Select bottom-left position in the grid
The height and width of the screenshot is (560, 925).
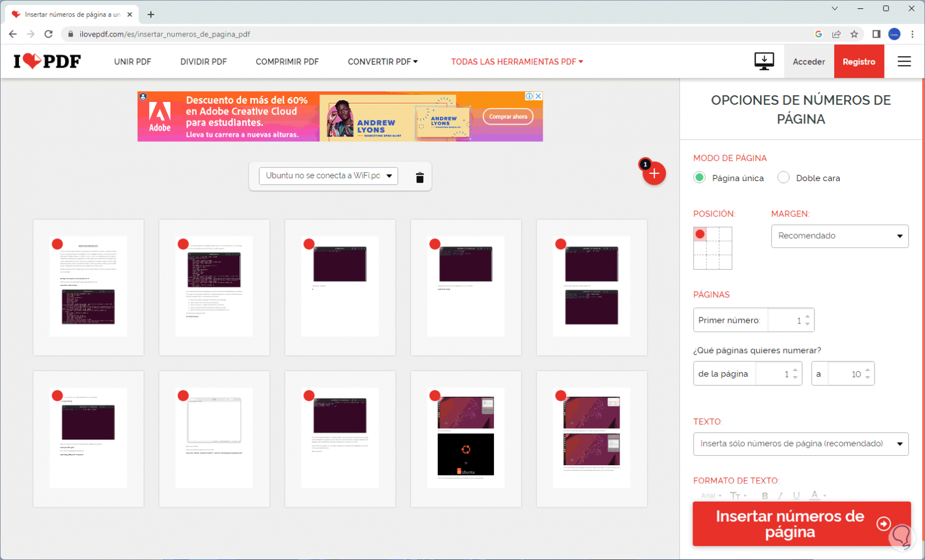coord(700,262)
